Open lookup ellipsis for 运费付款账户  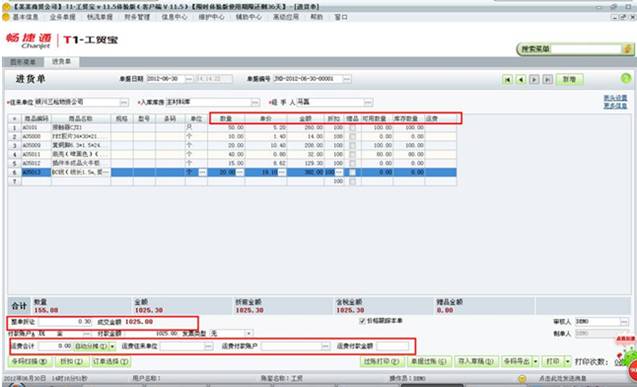coord(325,346)
